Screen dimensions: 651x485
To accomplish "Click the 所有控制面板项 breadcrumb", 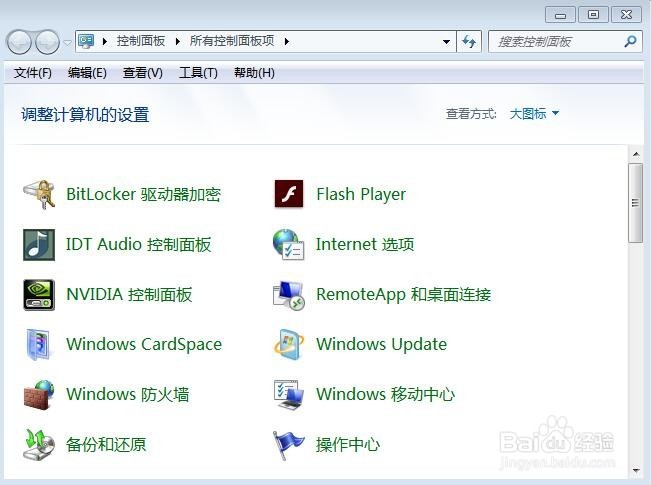I will 232,41.
